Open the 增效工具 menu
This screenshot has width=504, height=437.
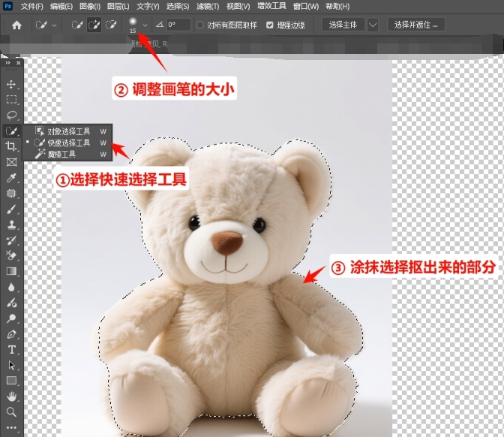click(x=271, y=6)
